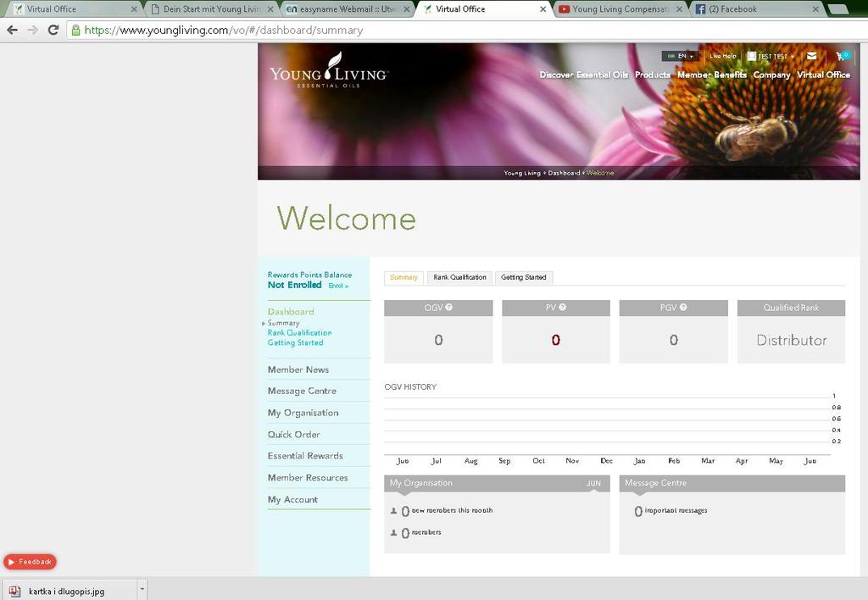
Task: Open My Account in the sidebar
Action: (x=292, y=499)
